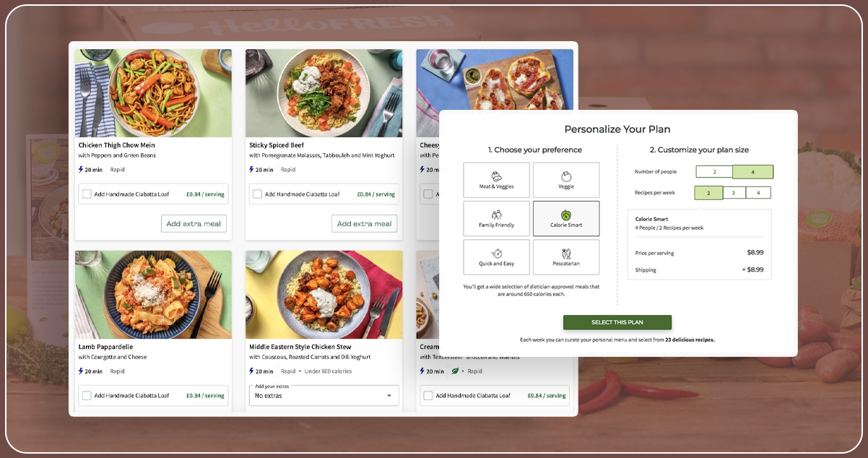Tick Ciabatta Loaf checkbox for Lamb Pappardelle
Viewport: 868px width, 458px height.
point(87,396)
